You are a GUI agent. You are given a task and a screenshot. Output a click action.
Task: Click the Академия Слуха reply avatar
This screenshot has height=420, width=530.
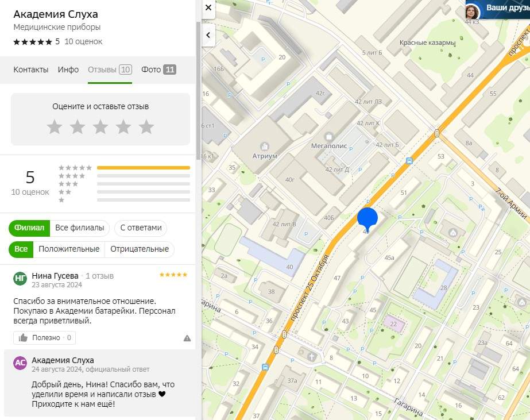click(x=20, y=363)
